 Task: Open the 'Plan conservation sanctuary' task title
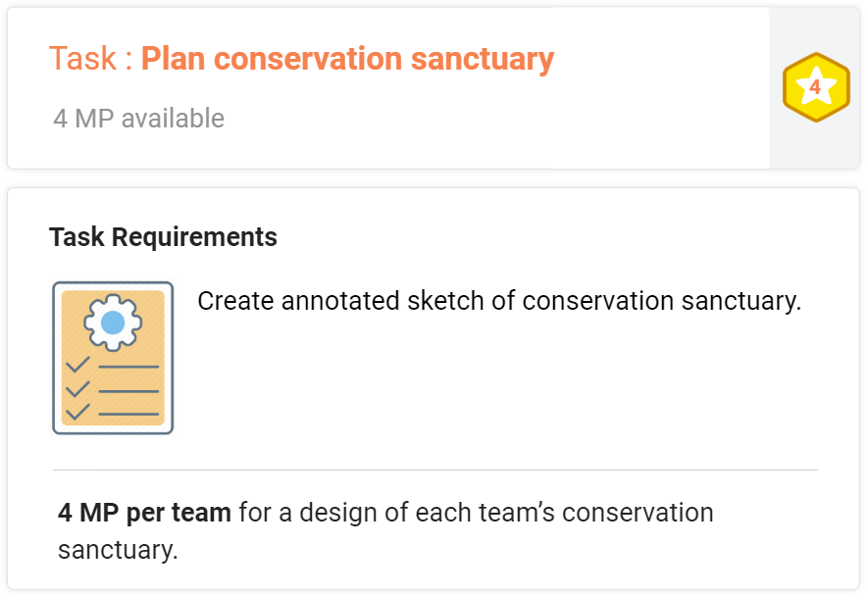(x=347, y=59)
